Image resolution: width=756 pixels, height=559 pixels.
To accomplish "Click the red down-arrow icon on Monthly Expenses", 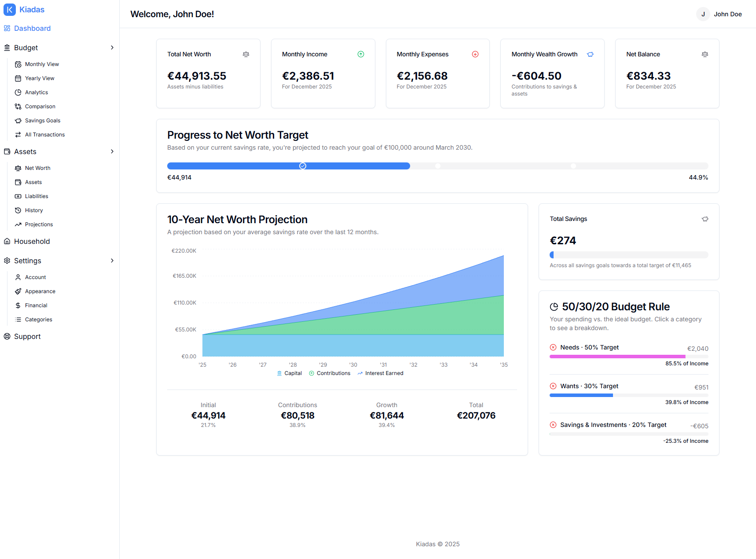I will (x=475, y=54).
